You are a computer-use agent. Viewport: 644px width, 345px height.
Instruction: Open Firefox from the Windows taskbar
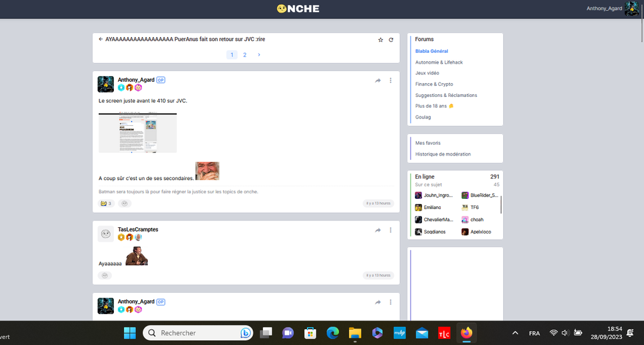tap(466, 332)
